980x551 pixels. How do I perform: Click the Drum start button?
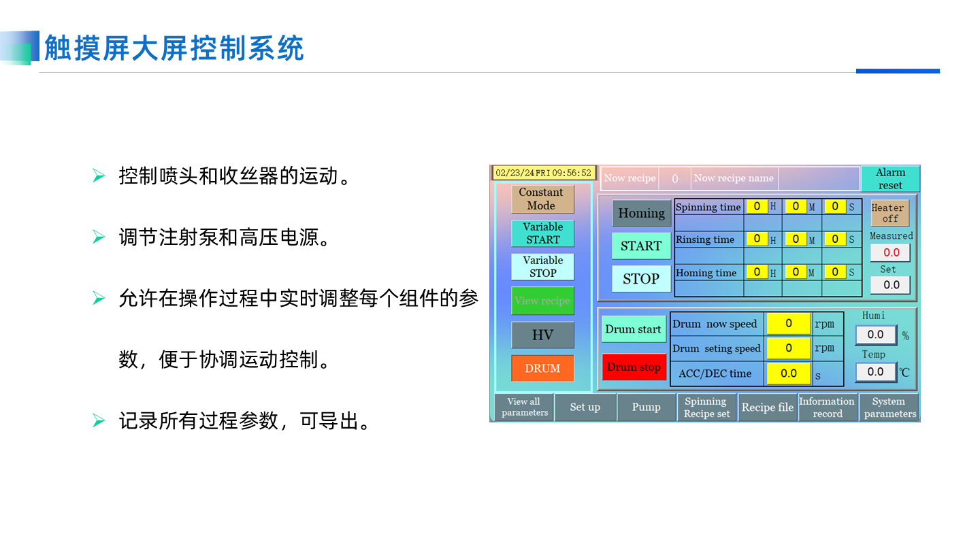click(x=633, y=329)
